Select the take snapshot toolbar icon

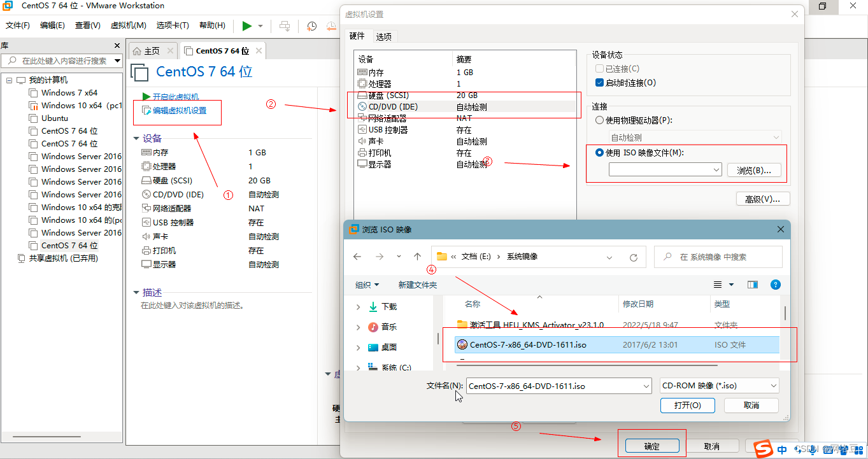[312, 26]
